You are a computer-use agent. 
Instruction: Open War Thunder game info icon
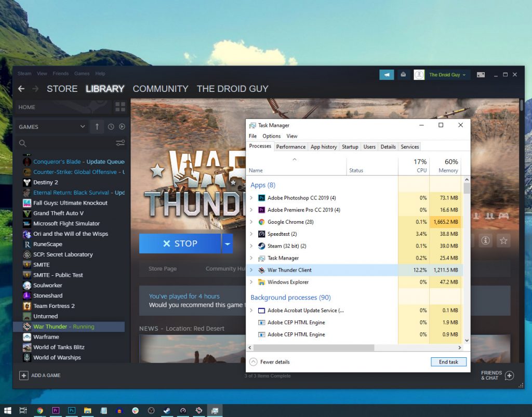click(486, 240)
